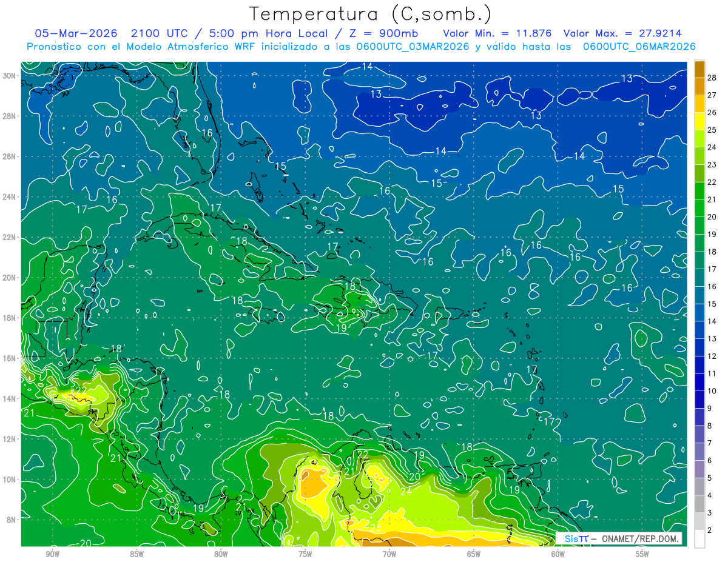Click legend scale value '3'

(x=710, y=513)
